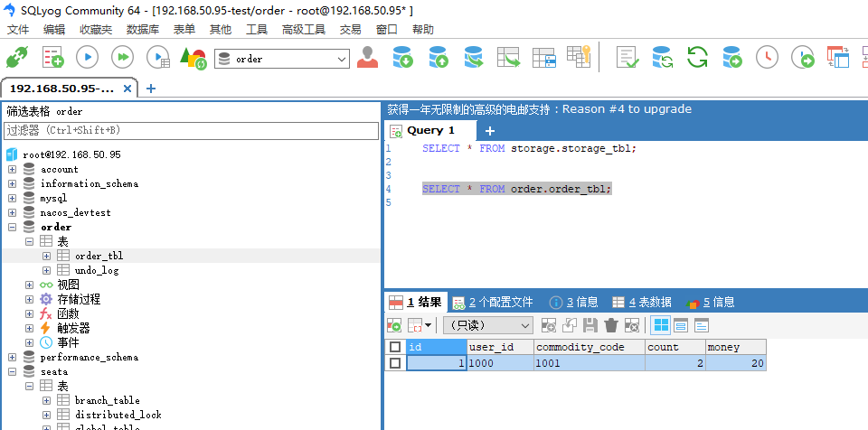Expand the order_tbl table node
Screen dimensions: 868x430
[x=46, y=256]
